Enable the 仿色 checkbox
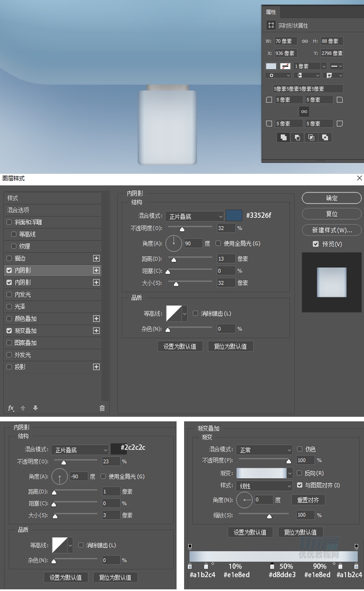Image resolution: width=364 pixels, height=591 pixels. [300, 449]
